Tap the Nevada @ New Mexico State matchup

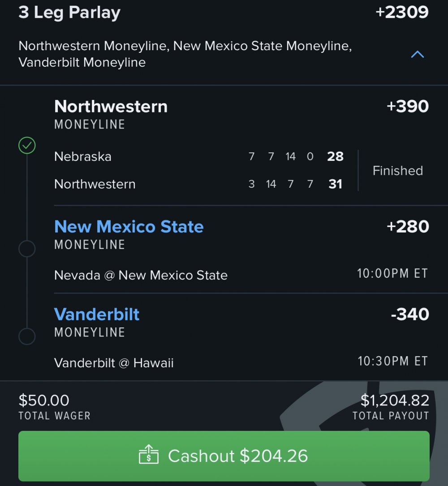pos(141,275)
